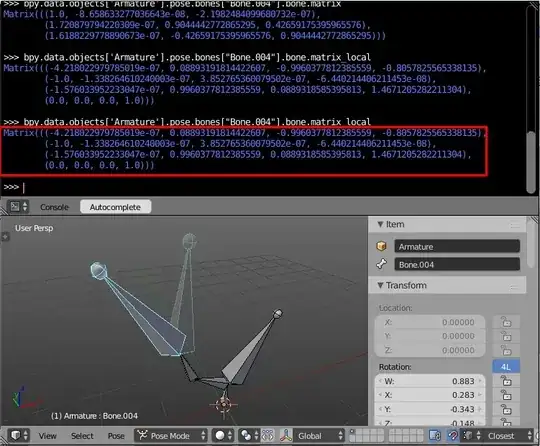Toggle the Rotation X lock
540x446 pixels.
click(x=506, y=395)
